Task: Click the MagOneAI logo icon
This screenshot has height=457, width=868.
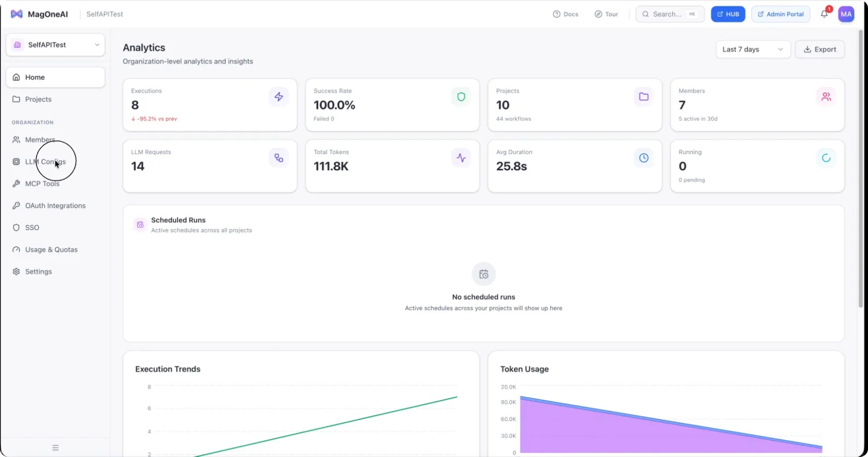Action: point(17,14)
